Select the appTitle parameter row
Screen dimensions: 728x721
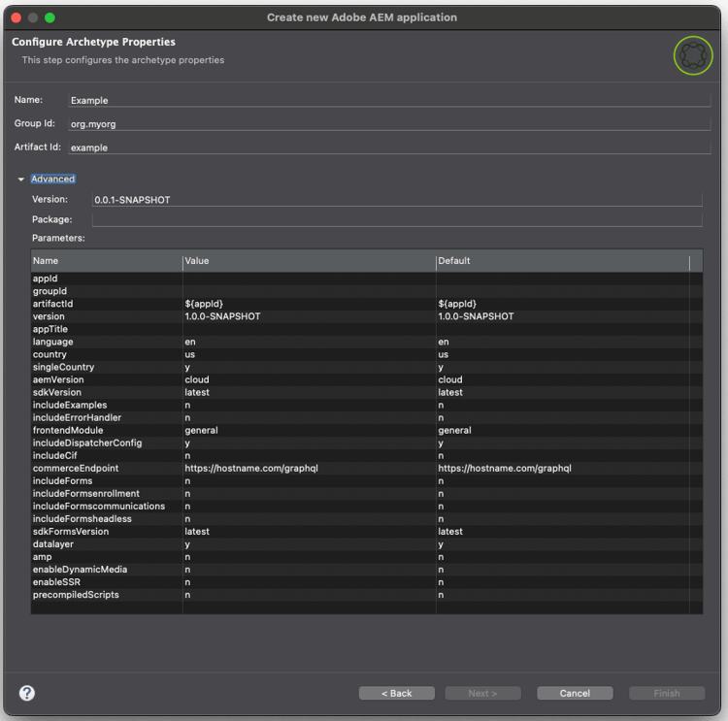367,329
